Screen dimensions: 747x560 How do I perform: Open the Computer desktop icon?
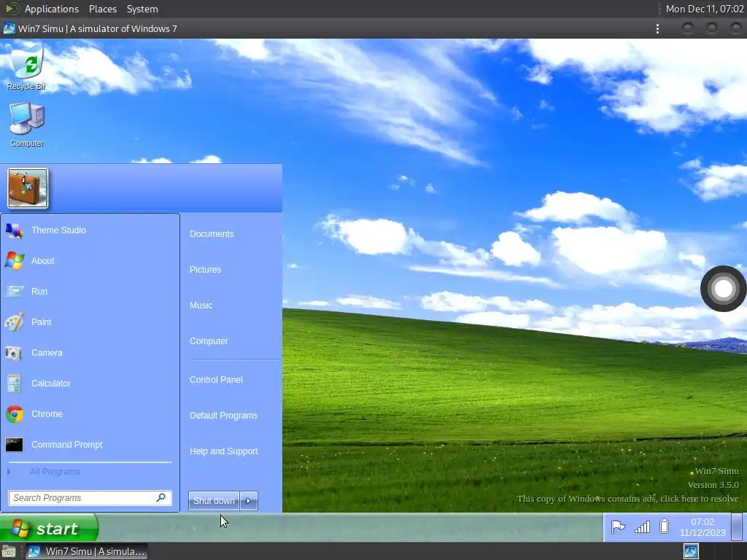[x=27, y=125]
